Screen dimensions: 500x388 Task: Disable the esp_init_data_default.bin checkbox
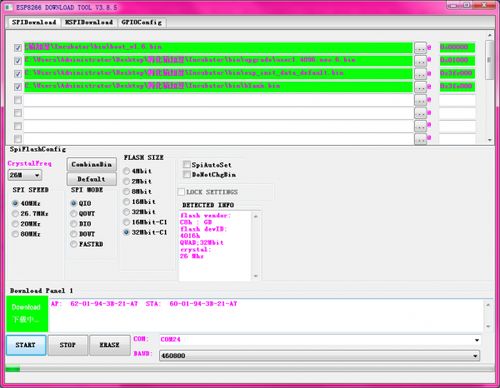[18, 74]
